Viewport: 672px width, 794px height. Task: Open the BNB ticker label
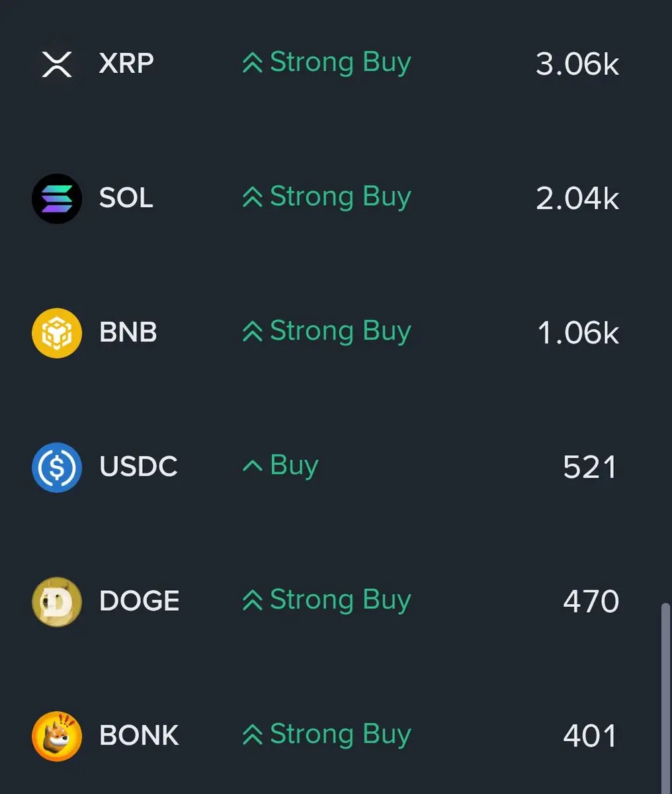pyautogui.click(x=128, y=332)
